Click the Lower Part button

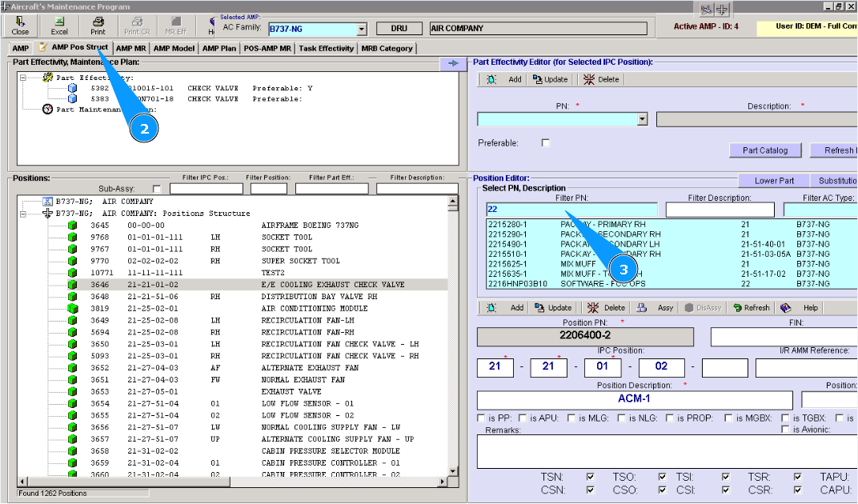[x=774, y=180]
